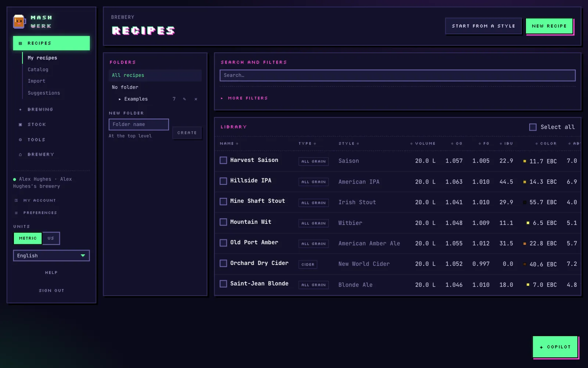588x368 pixels.
Task: Click Start From a Style button
Action: (483, 26)
